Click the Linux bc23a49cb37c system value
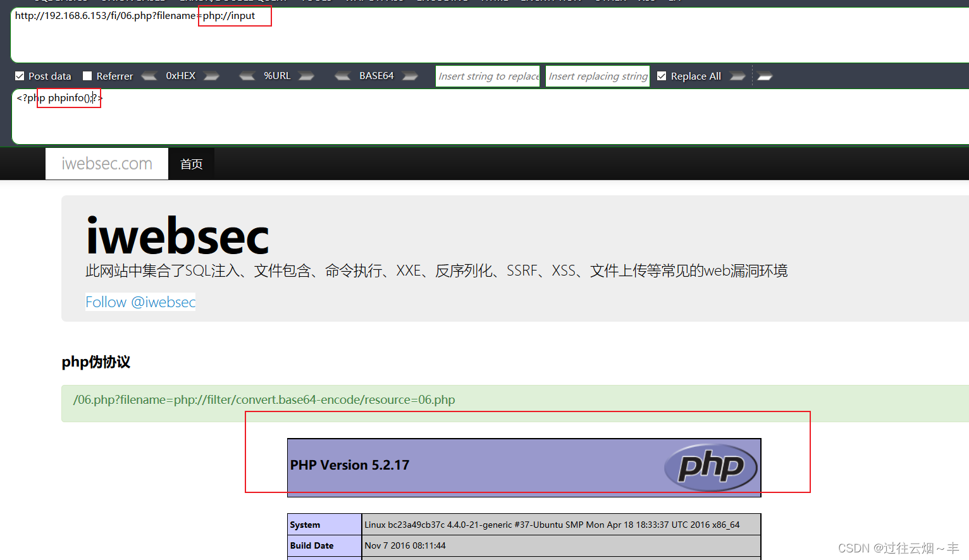This screenshot has width=969, height=560. [552, 525]
